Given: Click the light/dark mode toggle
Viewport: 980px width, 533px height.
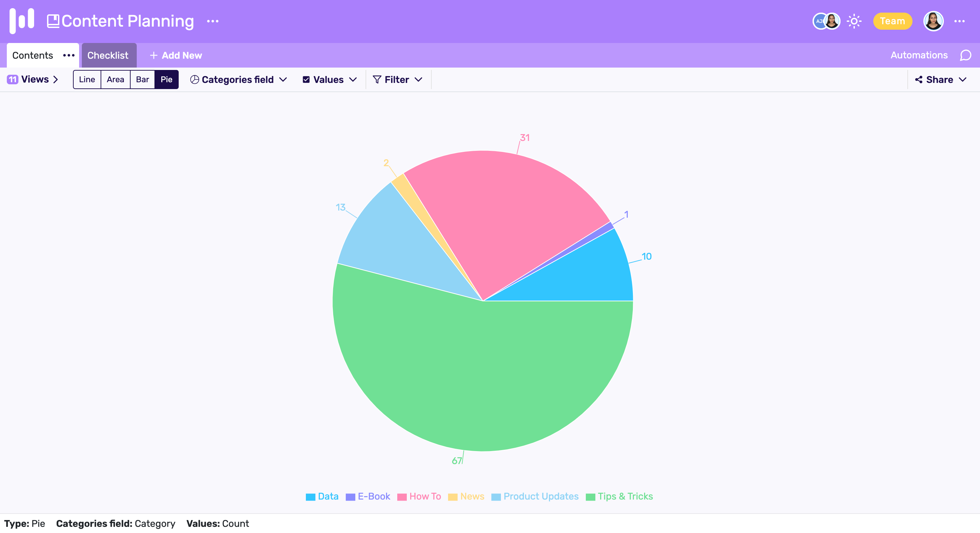Looking at the screenshot, I should [854, 21].
